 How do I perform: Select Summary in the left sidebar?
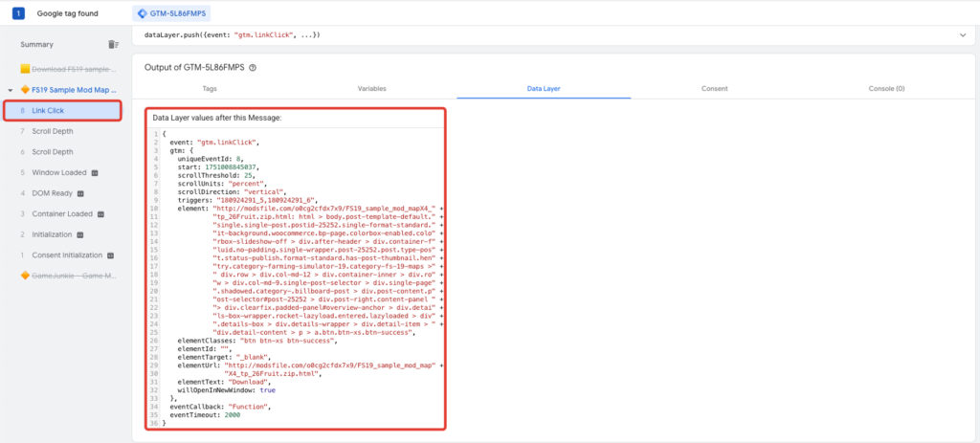pos(37,44)
